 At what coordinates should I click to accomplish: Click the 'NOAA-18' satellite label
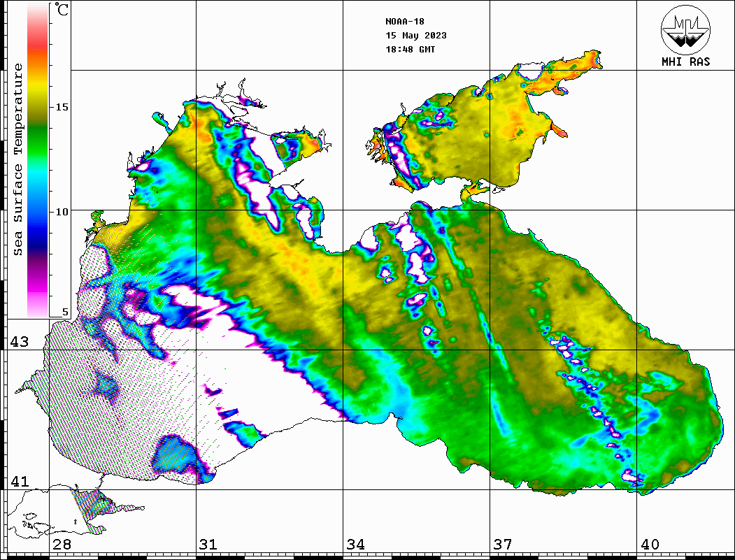pos(405,22)
